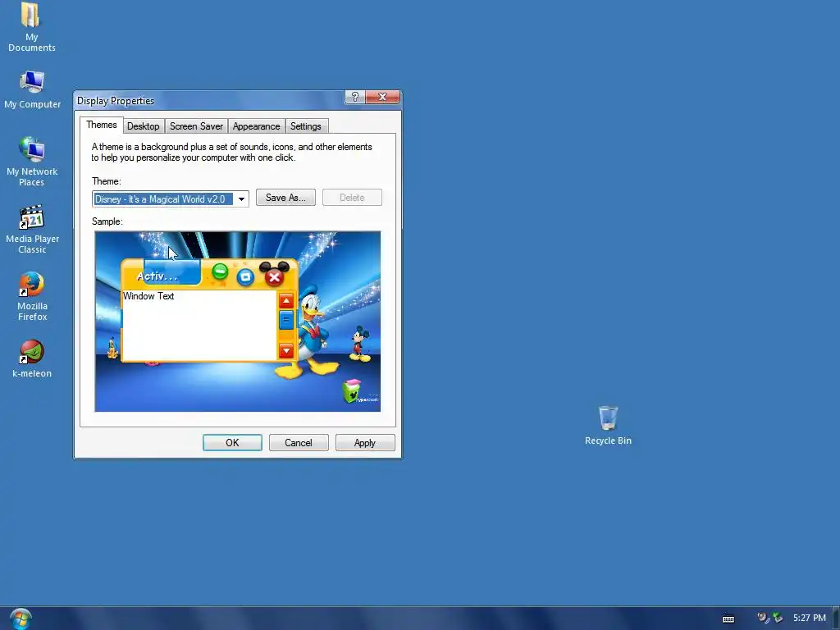The width and height of the screenshot is (840, 630).
Task: Click the green minimize icon in sample
Action: pos(220,272)
